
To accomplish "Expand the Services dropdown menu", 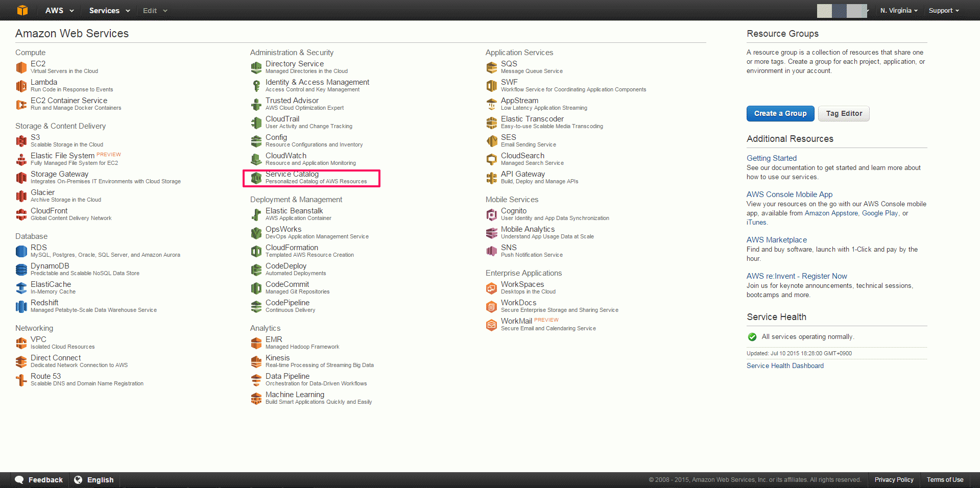I will coord(109,10).
